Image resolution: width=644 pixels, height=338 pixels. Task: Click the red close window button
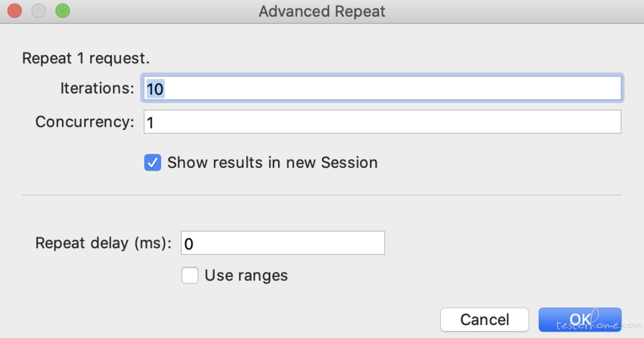pyautogui.click(x=15, y=11)
